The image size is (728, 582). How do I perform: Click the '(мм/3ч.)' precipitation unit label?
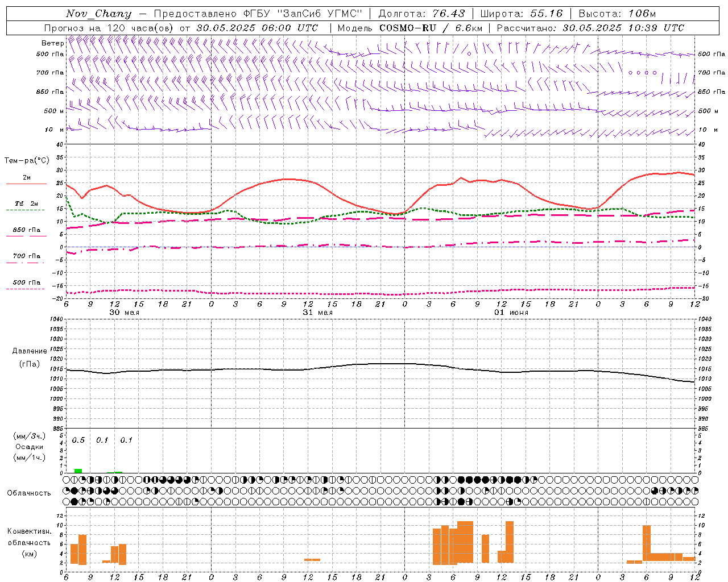(x=29, y=436)
